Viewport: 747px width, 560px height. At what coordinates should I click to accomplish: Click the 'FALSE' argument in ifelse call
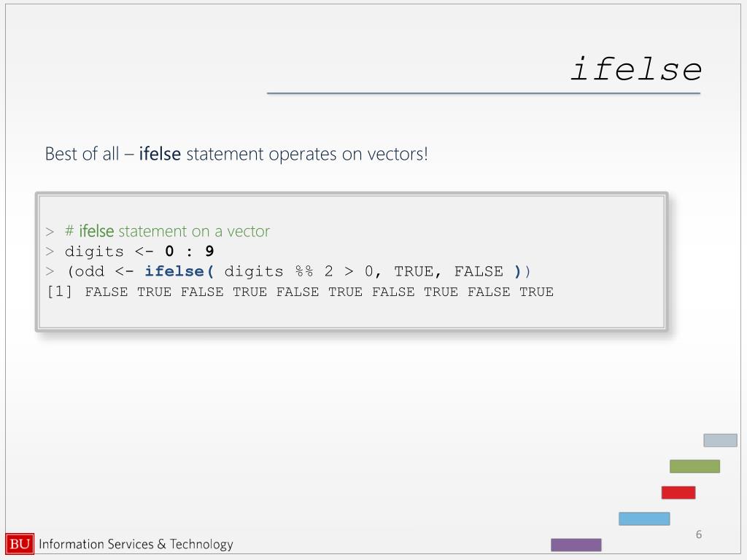coord(479,271)
